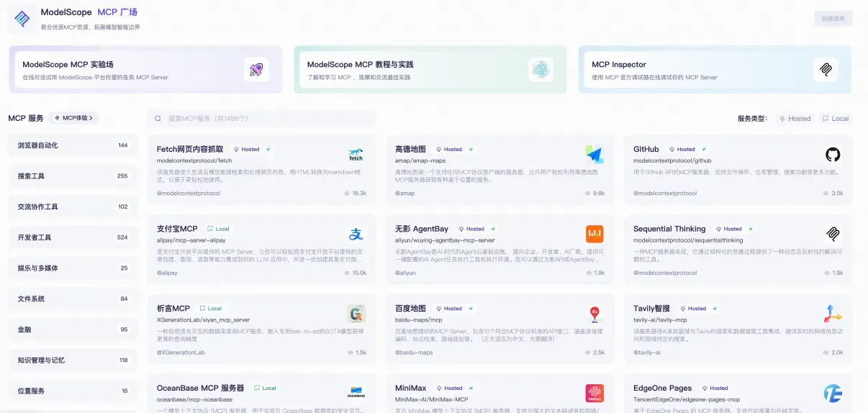Open the @amap author link
The width and height of the screenshot is (868, 413).
[405, 194]
